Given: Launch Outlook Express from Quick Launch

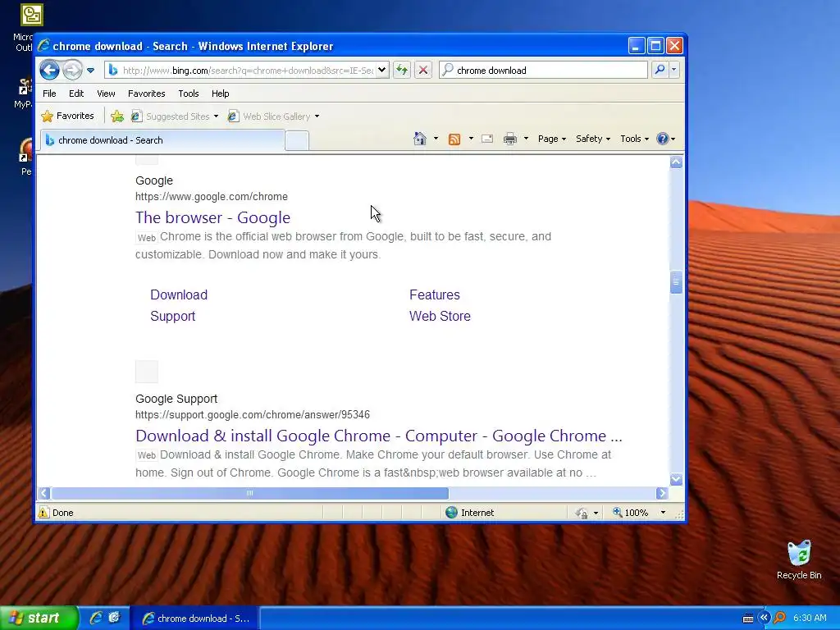Looking at the screenshot, I should click(114, 618).
